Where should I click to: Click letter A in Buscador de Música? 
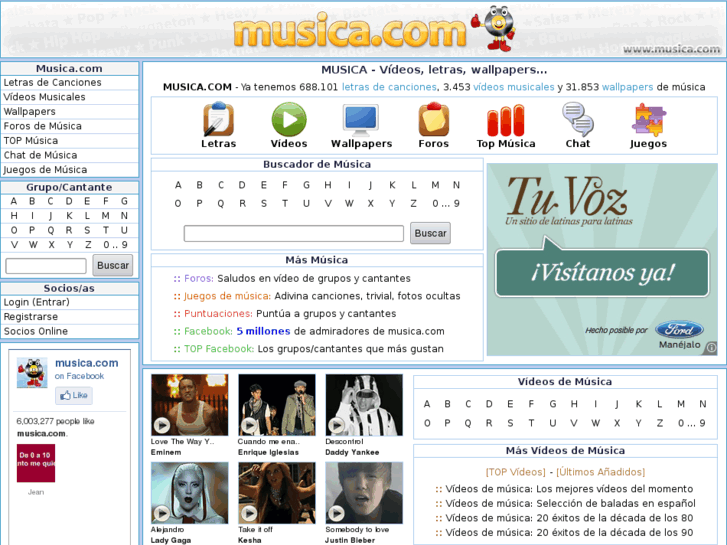(x=178, y=185)
